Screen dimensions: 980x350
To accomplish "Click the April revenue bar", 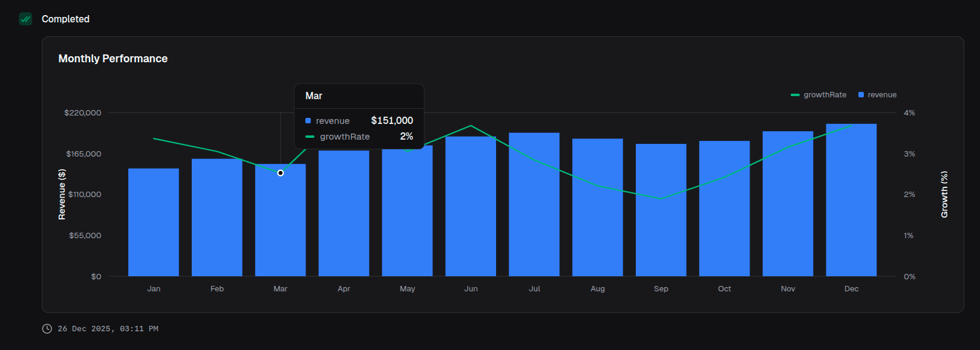I will [344, 213].
